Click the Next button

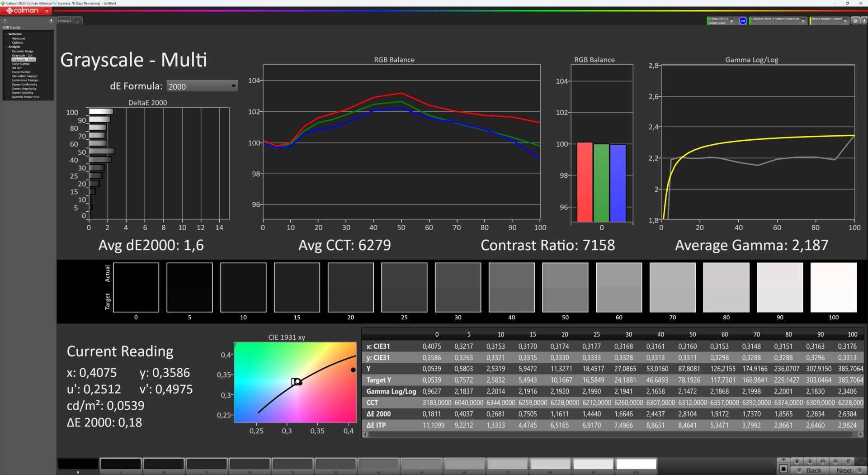[x=844, y=470]
